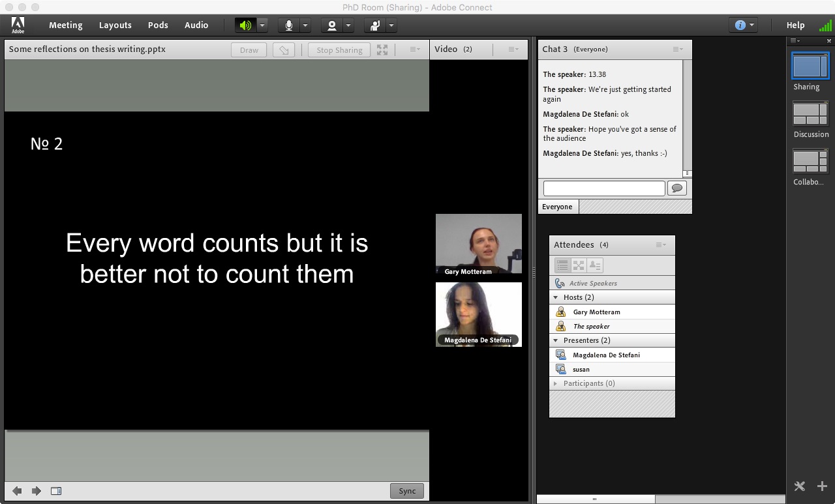The height and width of the screenshot is (504, 835).
Task: Click the raise hand status icon
Action: coord(375,25)
